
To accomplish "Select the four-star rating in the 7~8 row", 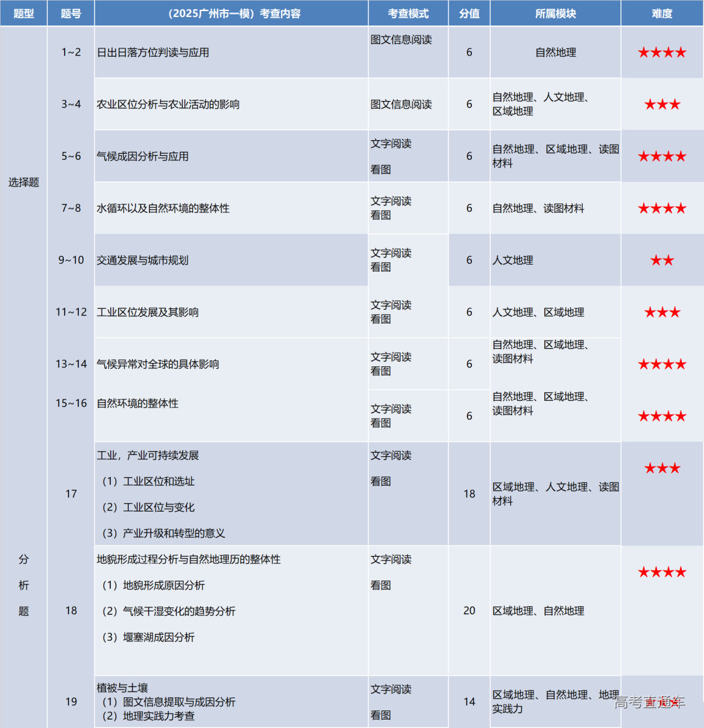I will coord(662,209).
